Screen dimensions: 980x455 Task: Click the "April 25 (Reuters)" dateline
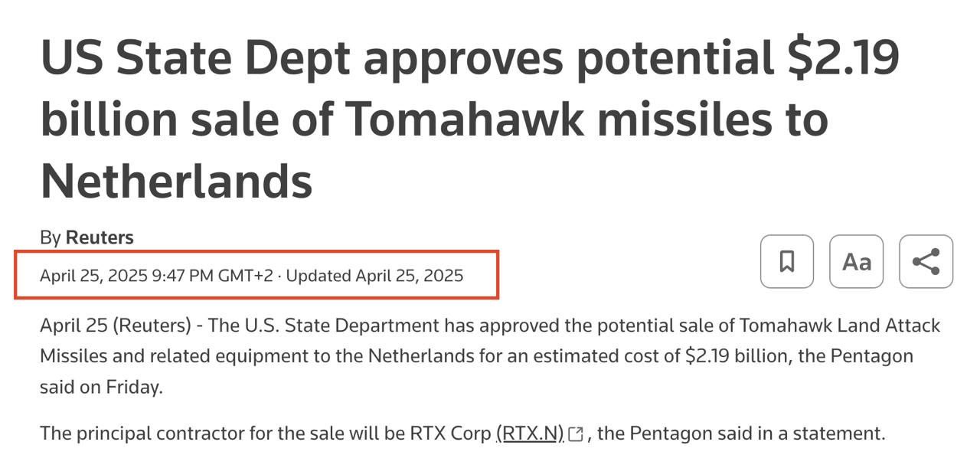click(x=115, y=326)
